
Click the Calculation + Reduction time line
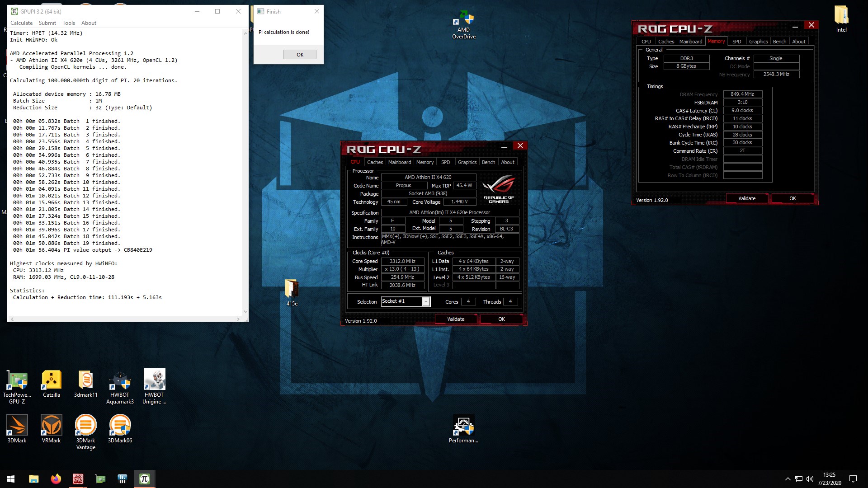click(x=87, y=297)
